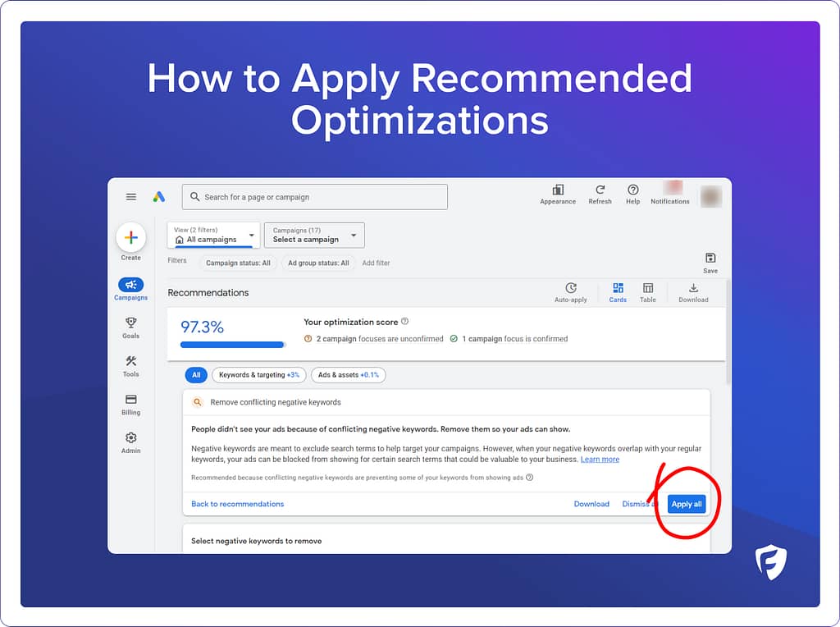Select the Keywords & targeting tab
The image size is (840, 627).
coord(258,375)
